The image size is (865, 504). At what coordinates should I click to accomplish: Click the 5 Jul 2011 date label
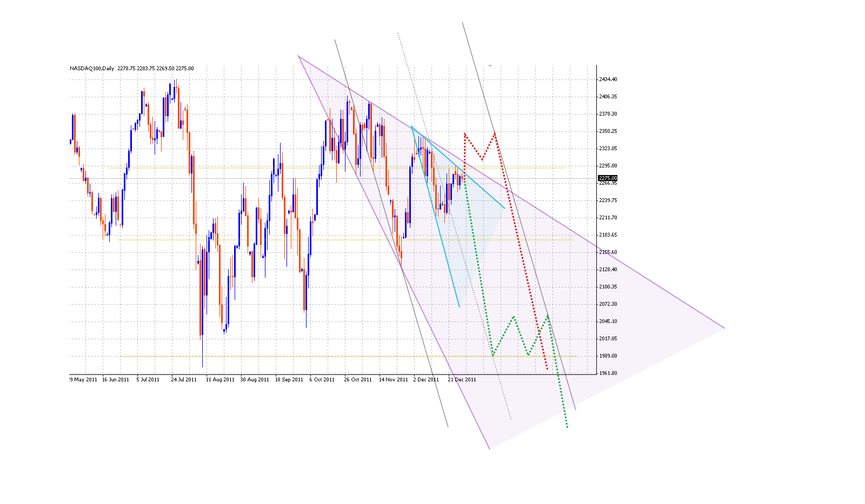[148, 380]
